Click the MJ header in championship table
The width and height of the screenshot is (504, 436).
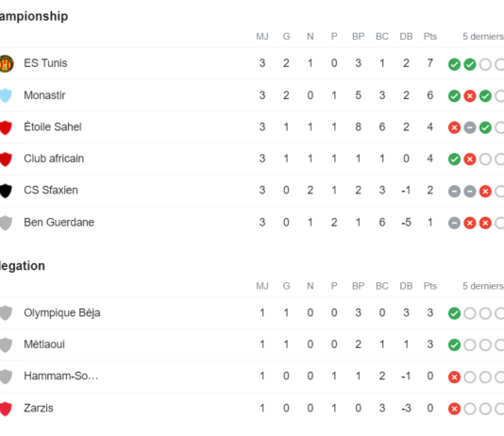(262, 36)
